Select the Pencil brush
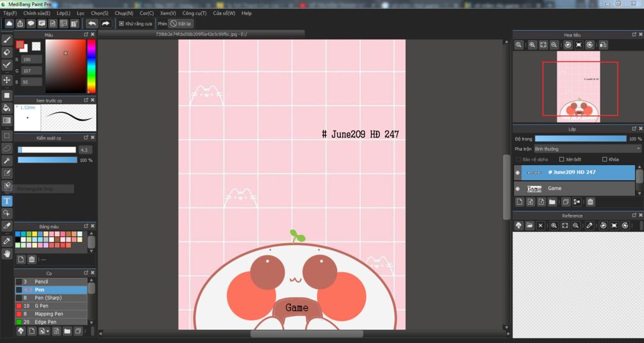The image size is (644, 343). (52, 281)
